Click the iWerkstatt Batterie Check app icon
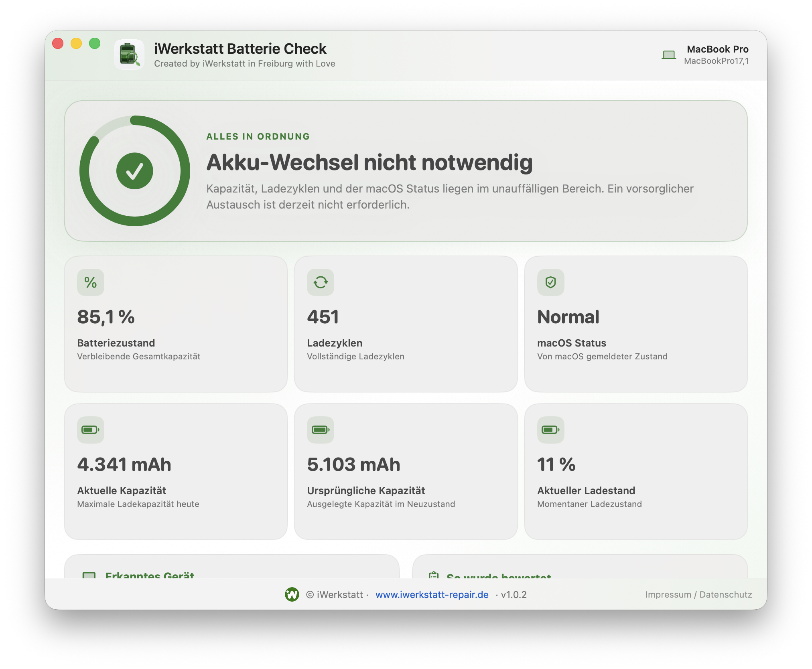 point(129,55)
